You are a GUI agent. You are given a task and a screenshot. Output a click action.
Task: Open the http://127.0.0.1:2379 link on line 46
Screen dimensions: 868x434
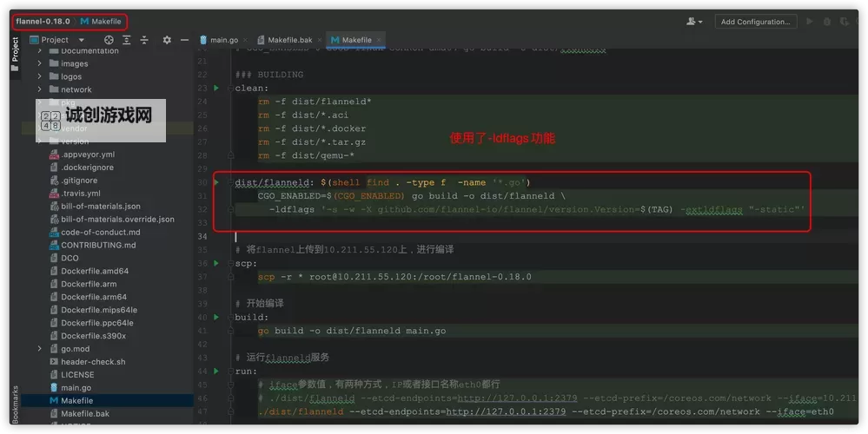click(518, 398)
